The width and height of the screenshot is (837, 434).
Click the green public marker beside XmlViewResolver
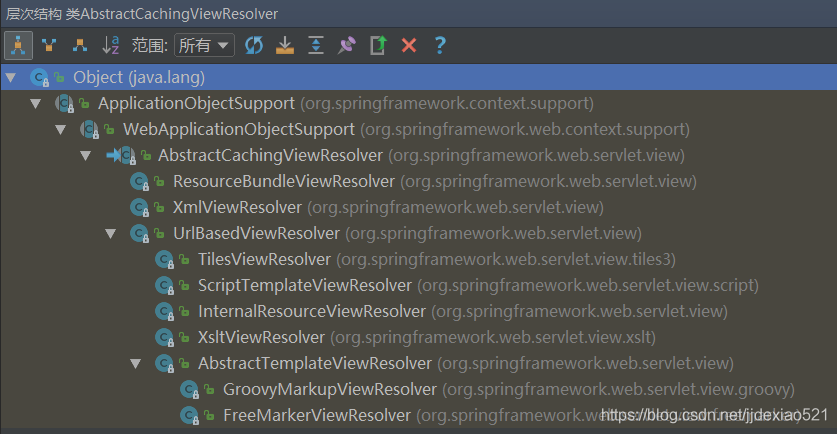[x=159, y=207]
